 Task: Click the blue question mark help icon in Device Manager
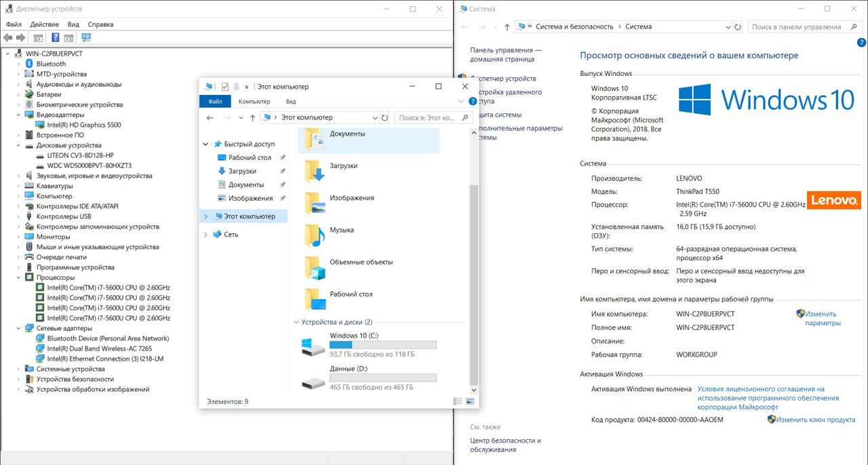coord(55,38)
